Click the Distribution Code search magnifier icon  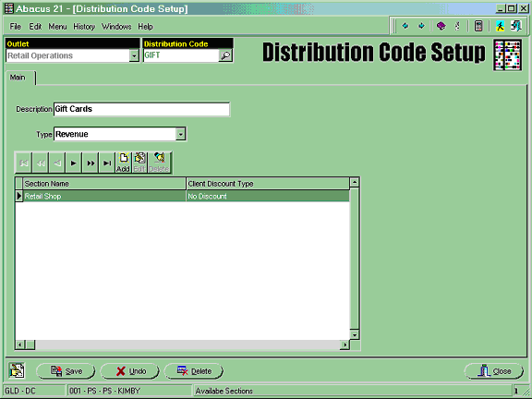(x=225, y=55)
